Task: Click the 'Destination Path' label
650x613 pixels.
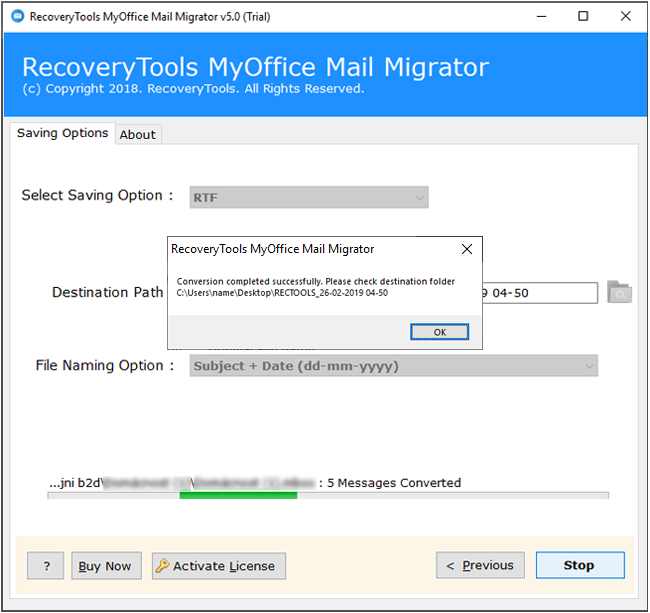Action: [x=107, y=292]
